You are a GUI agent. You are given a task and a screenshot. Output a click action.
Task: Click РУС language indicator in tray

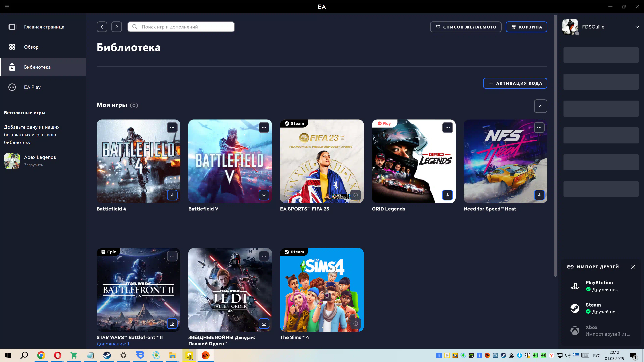pos(597,355)
